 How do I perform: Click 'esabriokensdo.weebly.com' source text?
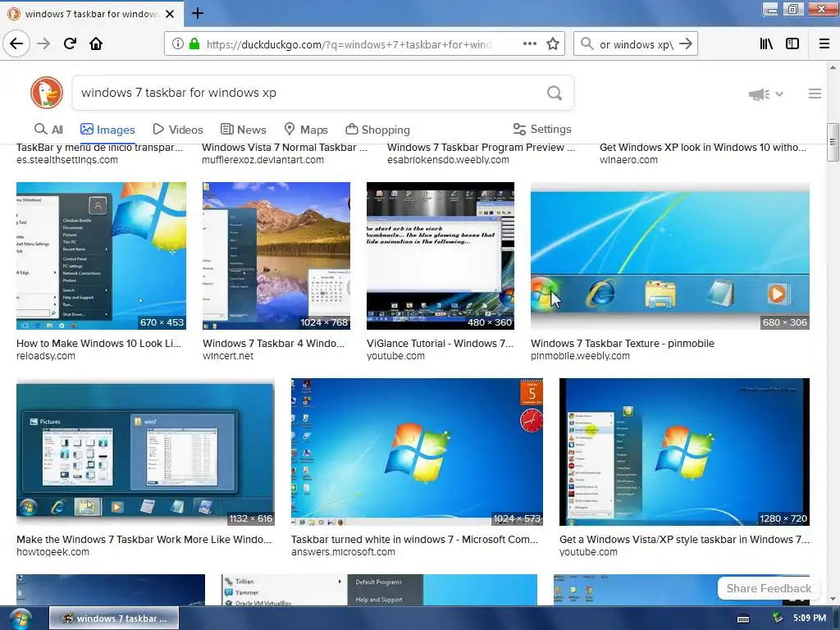tap(448, 160)
